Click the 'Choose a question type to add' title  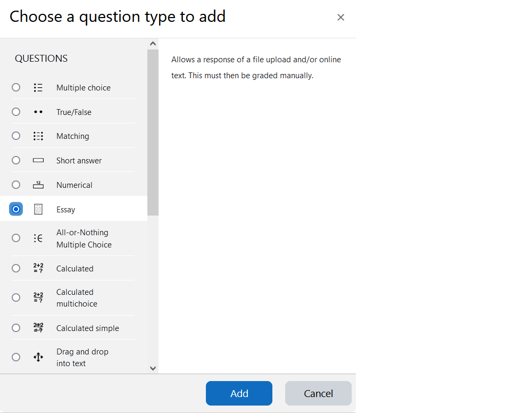[118, 16]
